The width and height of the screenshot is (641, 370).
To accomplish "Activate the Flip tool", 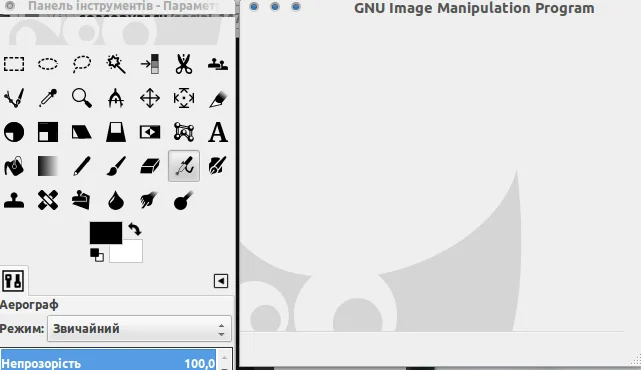I will pyautogui.click(x=150, y=132).
